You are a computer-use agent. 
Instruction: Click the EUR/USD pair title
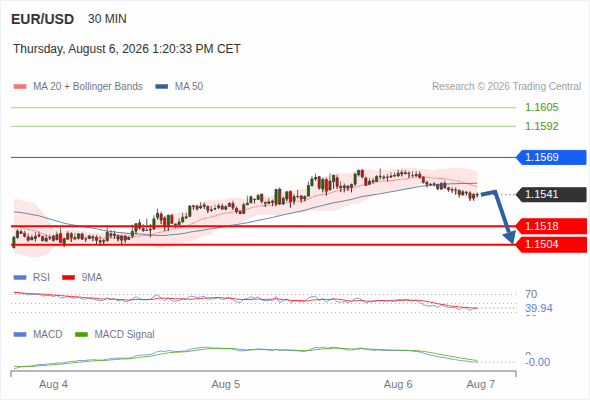[43, 19]
